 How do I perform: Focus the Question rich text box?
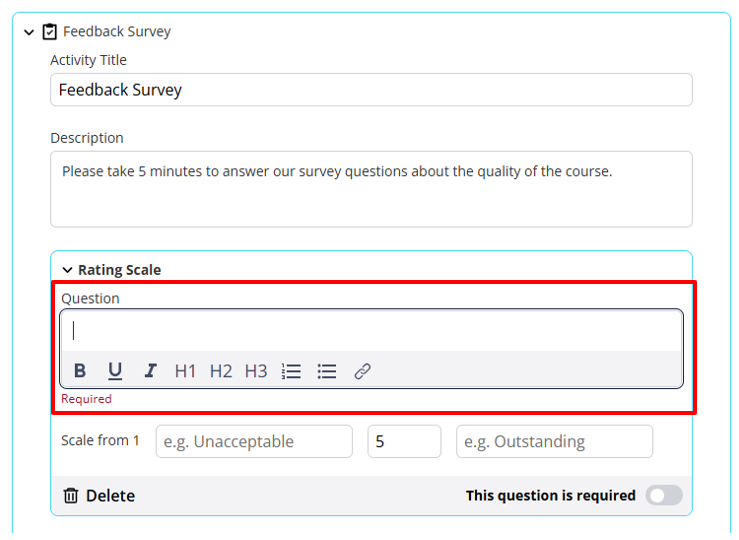pyautogui.click(x=371, y=331)
